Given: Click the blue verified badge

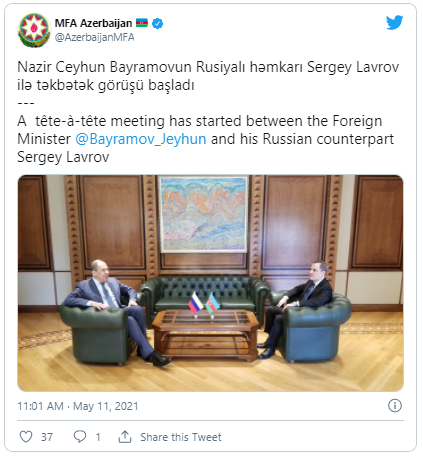Looking at the screenshot, I should pos(157,23).
